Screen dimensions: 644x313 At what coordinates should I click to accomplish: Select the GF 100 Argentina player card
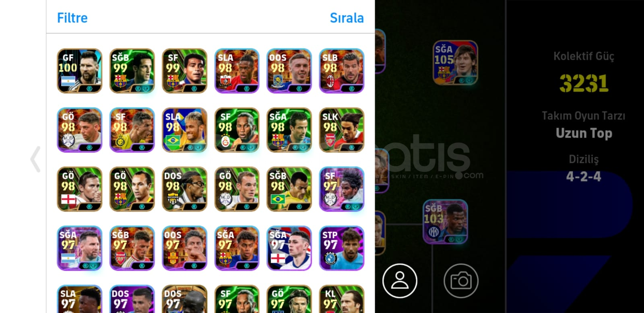[80, 71]
